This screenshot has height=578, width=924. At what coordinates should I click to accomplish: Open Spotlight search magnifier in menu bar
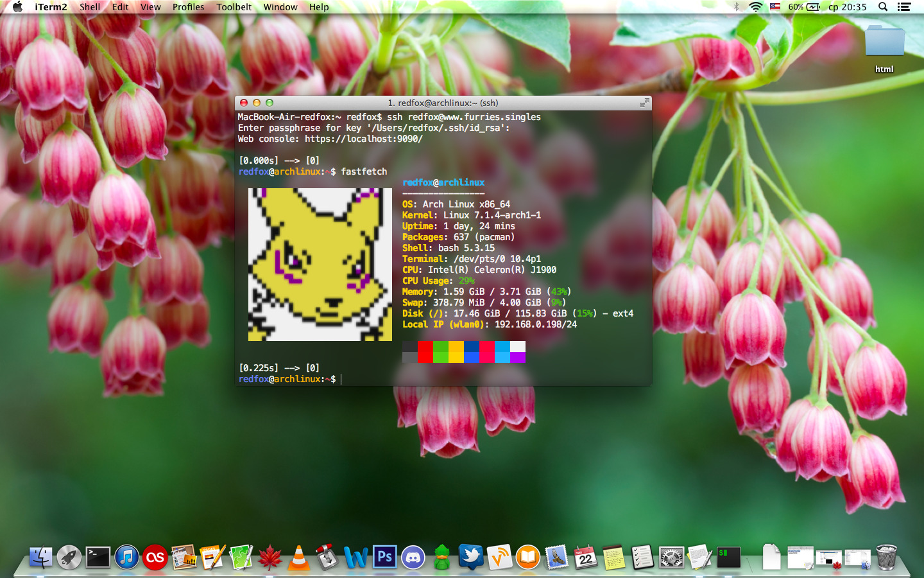click(x=883, y=7)
